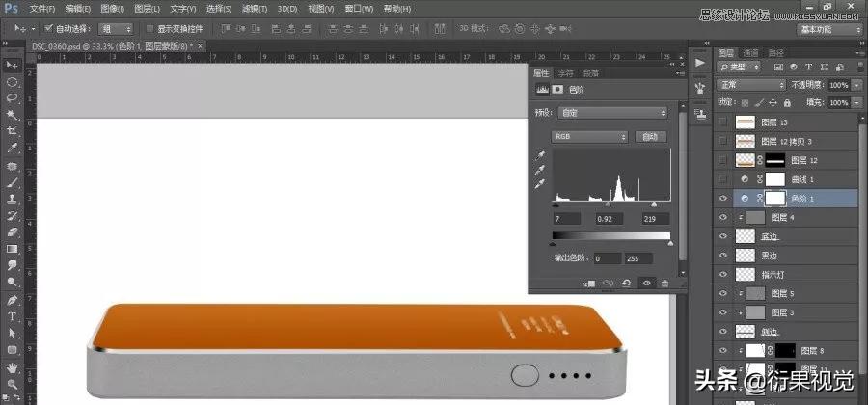The height and width of the screenshot is (405, 868).
Task: Enable the 显示变换控件 checkbox
Action: click(x=149, y=28)
